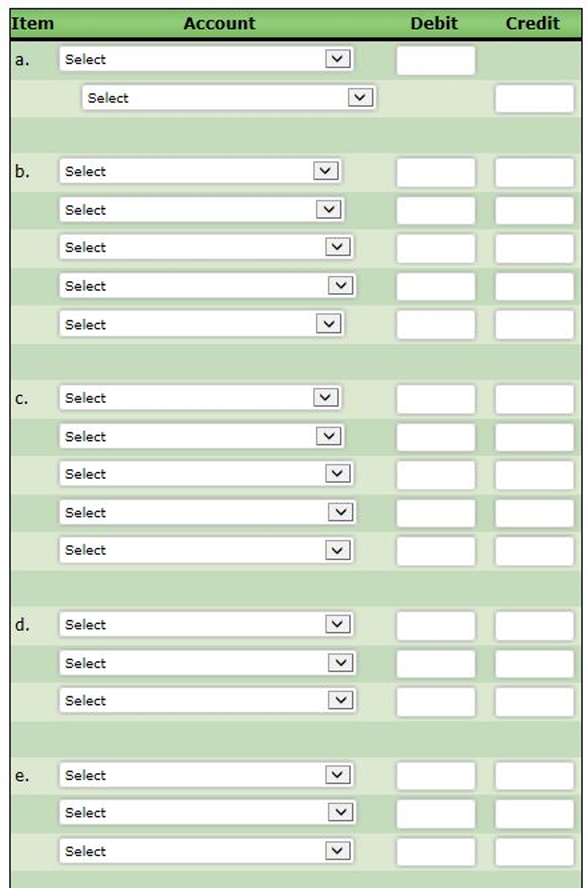
Task: Click the credit field in item e's first row
Action: tap(534, 776)
